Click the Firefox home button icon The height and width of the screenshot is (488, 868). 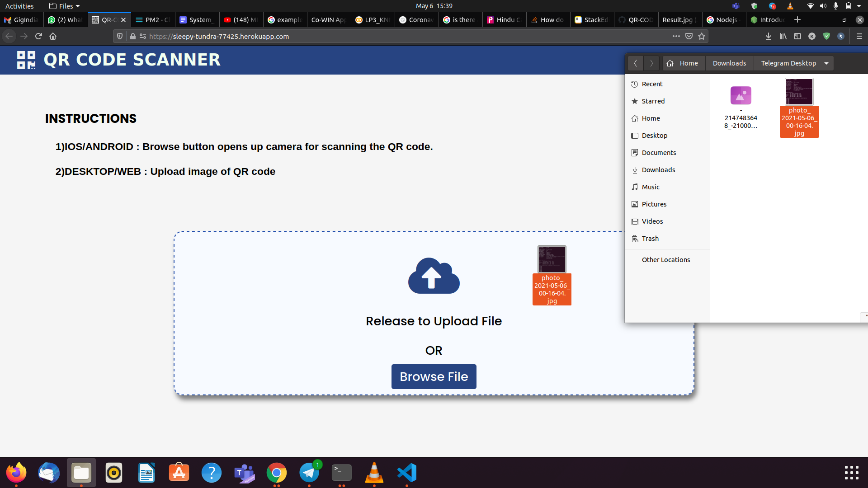click(53, 36)
